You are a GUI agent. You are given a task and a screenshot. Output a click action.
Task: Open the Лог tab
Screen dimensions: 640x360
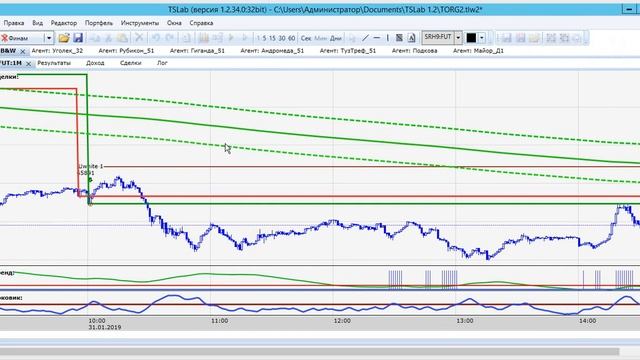(x=162, y=63)
